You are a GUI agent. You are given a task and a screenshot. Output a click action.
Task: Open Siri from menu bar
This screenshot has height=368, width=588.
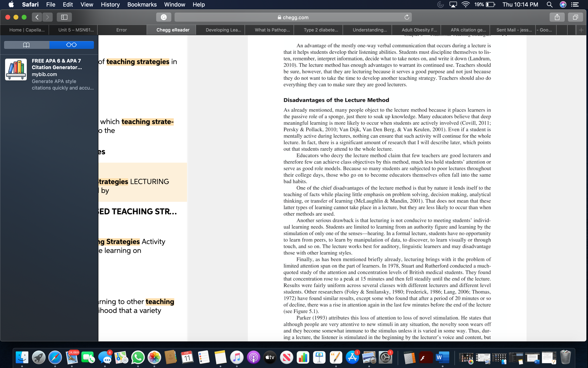click(563, 4)
